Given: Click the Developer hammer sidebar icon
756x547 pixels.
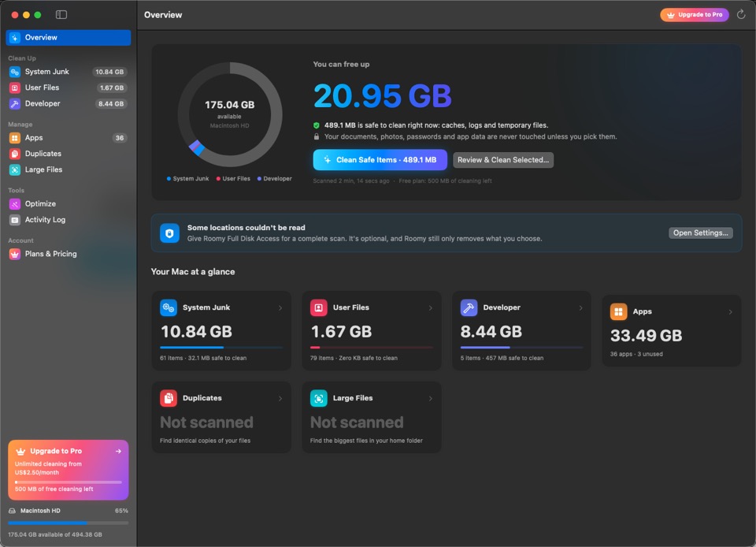Looking at the screenshot, I should (x=15, y=104).
